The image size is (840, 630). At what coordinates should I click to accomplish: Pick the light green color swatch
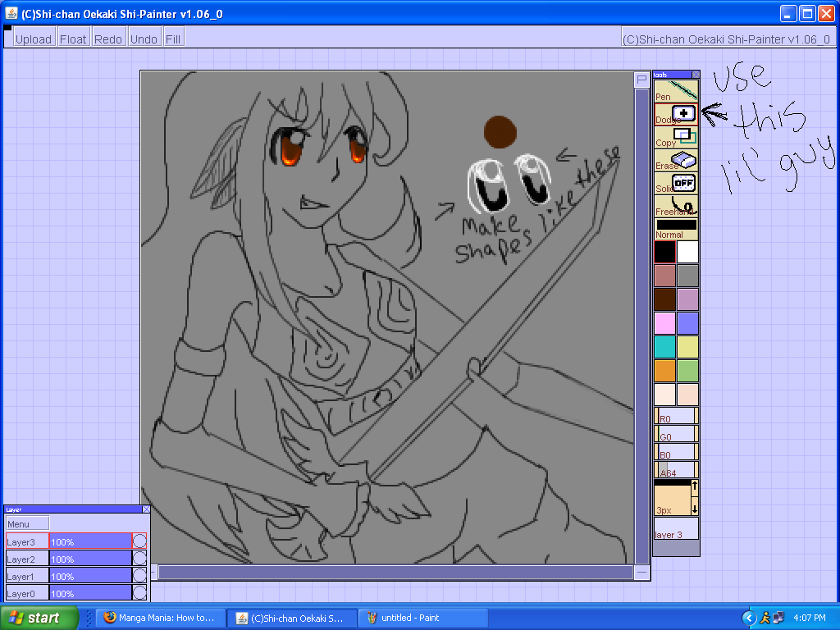pyautogui.click(x=688, y=370)
